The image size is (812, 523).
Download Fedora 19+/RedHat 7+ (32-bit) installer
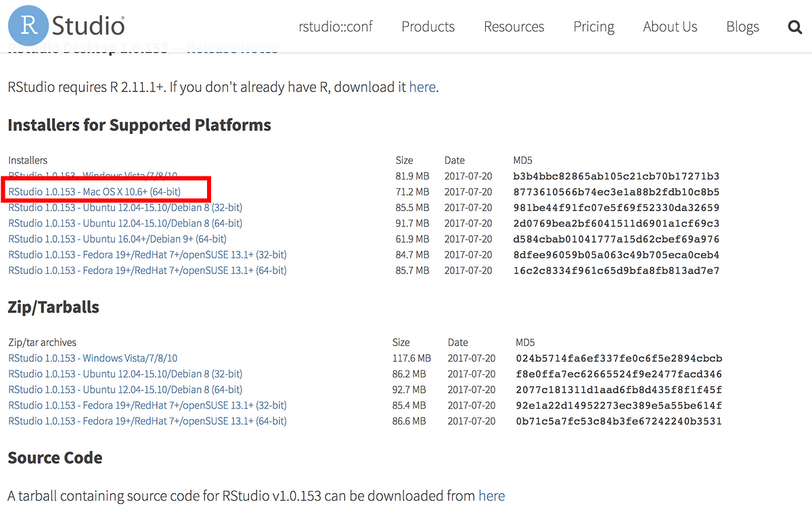(x=148, y=254)
